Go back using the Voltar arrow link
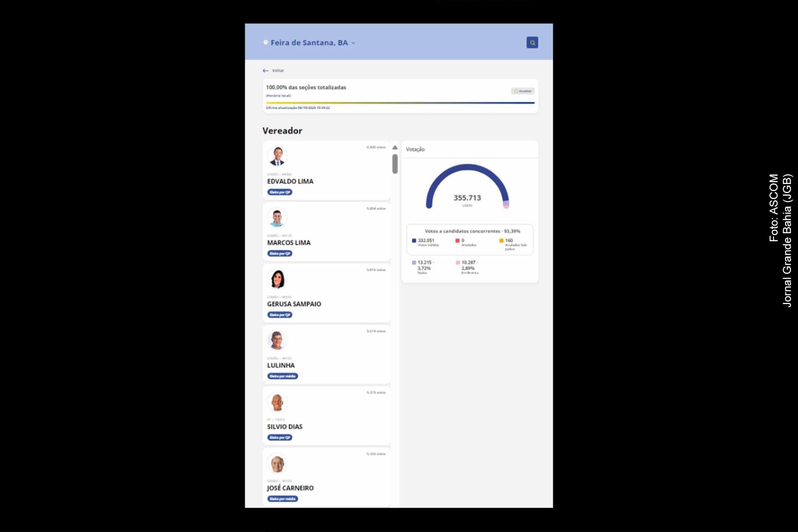Image resolution: width=798 pixels, height=532 pixels. pyautogui.click(x=273, y=70)
